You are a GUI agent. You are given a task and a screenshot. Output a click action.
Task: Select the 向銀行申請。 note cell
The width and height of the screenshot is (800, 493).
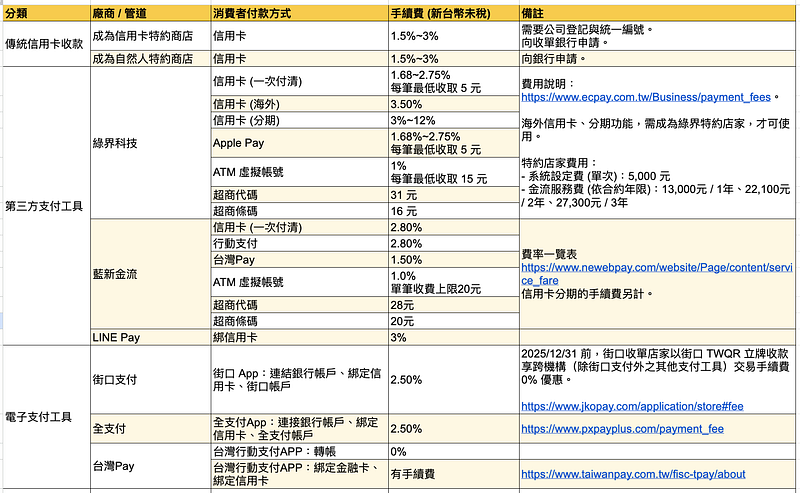point(657,59)
